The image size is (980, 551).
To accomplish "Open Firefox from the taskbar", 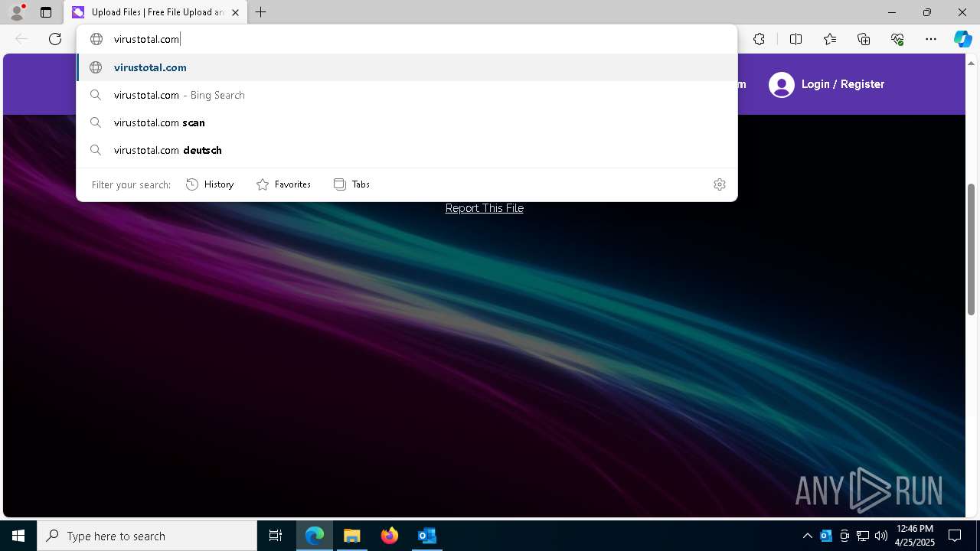I will pyautogui.click(x=390, y=536).
